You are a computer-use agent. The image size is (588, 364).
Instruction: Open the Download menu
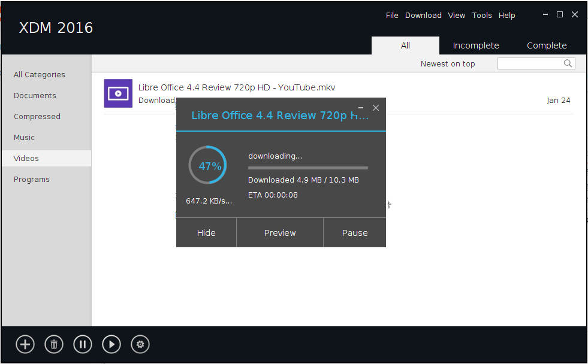[x=423, y=16]
